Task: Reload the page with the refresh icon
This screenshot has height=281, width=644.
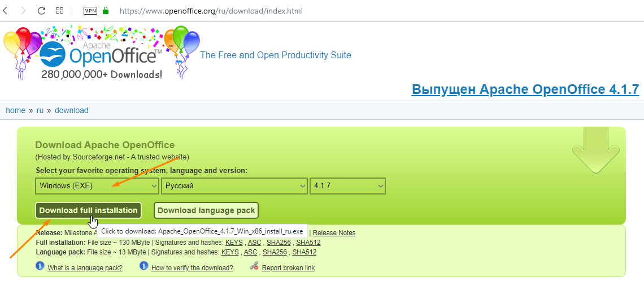Action: tap(41, 11)
